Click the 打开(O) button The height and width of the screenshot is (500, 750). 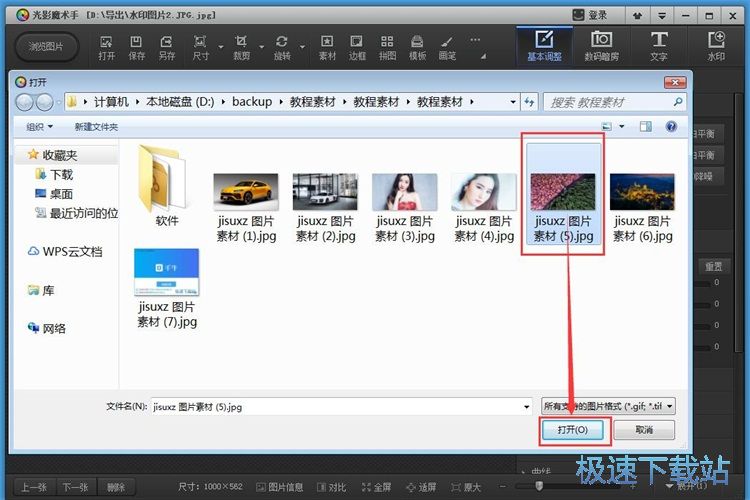tap(573, 430)
